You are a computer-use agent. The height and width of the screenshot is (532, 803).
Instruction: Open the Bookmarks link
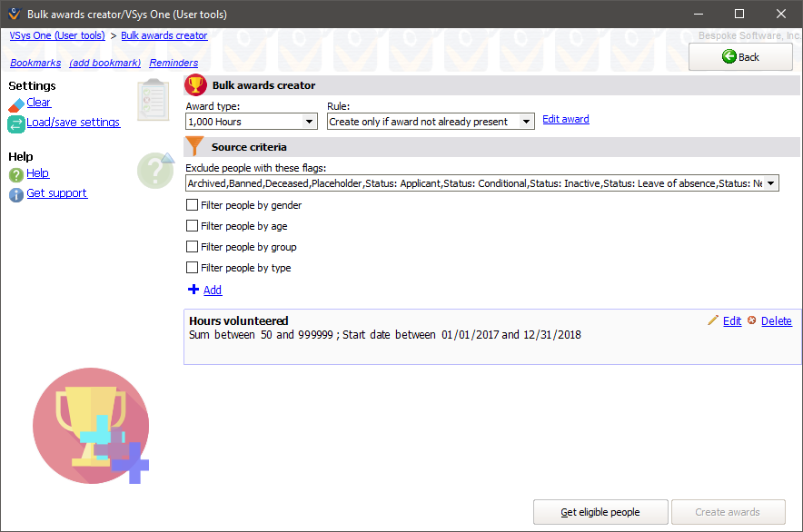coord(35,64)
